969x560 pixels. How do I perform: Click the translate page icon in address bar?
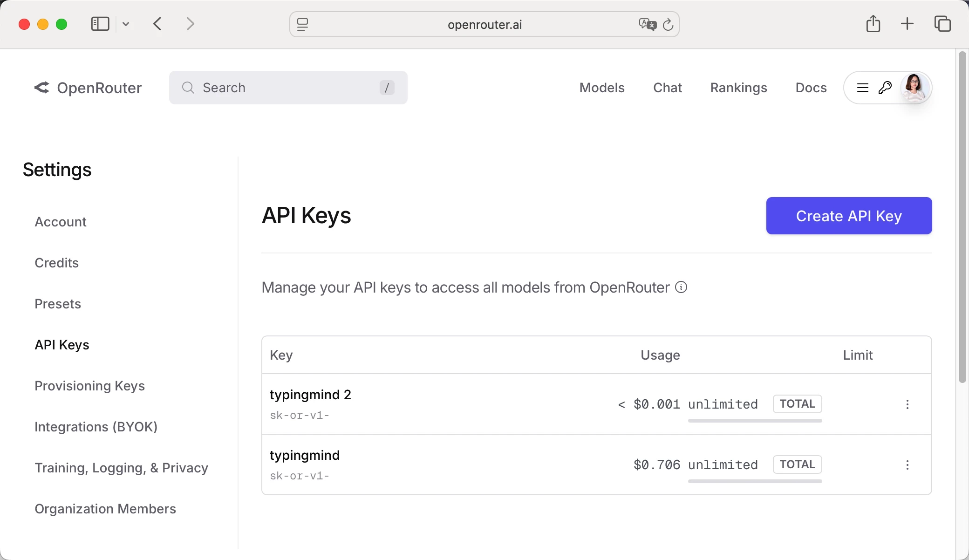tap(647, 24)
